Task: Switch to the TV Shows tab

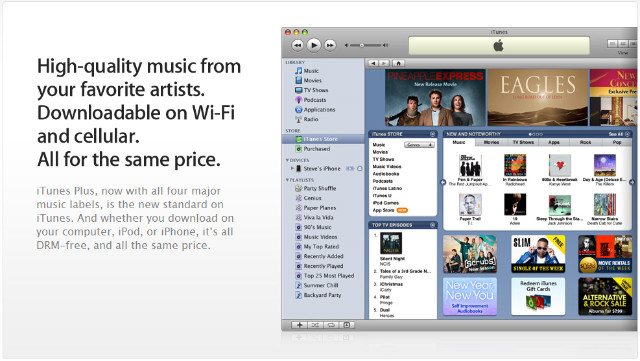Action: point(523,143)
